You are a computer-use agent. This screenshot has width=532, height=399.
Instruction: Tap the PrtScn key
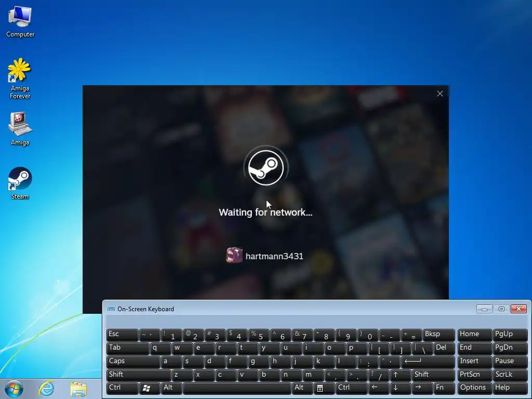474,375
